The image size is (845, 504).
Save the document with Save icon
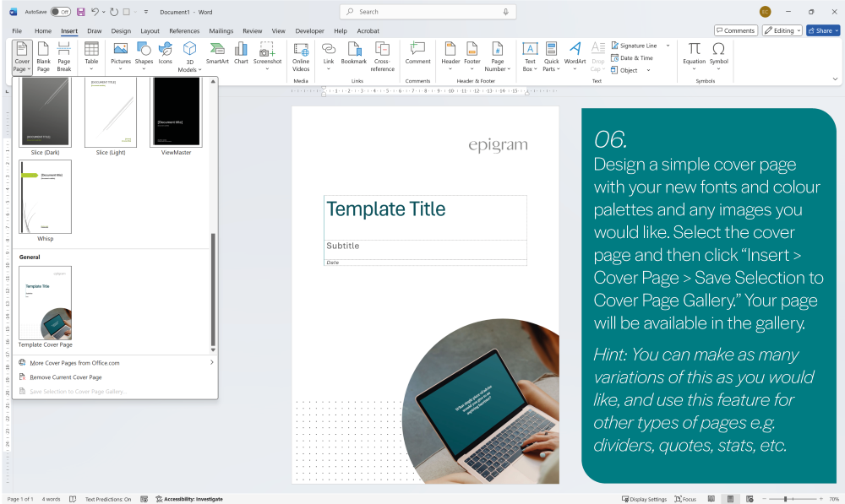tap(80, 12)
